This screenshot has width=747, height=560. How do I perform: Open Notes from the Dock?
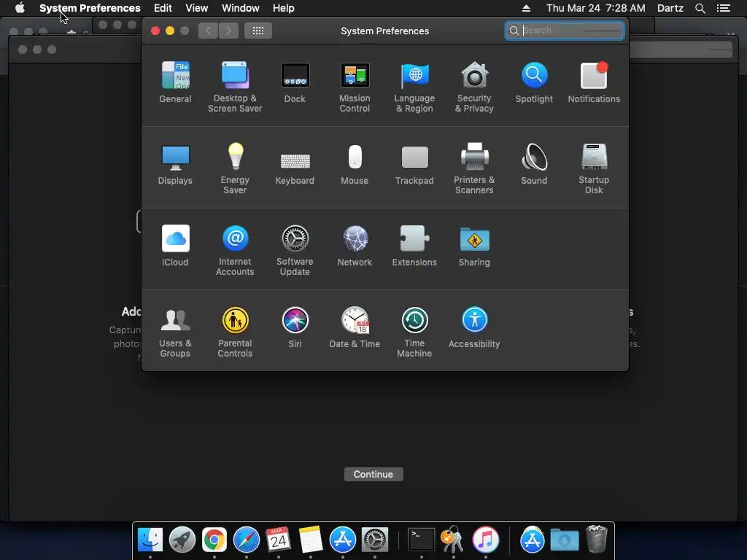coord(311,540)
